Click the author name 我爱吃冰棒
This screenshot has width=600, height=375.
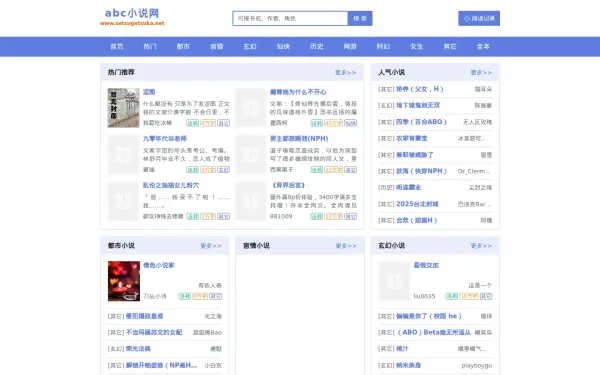(157, 123)
